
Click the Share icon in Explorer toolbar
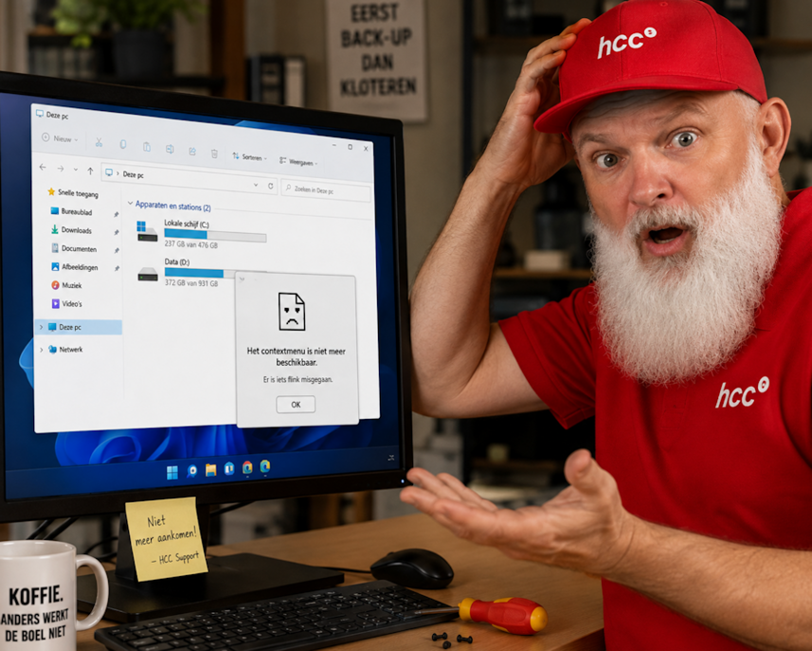192,152
